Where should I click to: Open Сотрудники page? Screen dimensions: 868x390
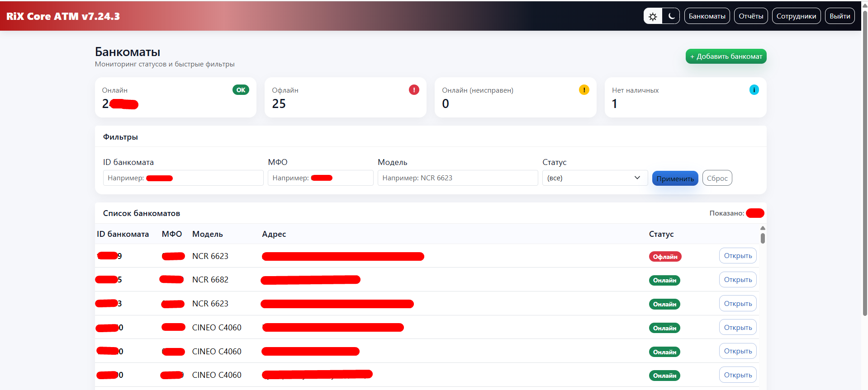pos(796,16)
